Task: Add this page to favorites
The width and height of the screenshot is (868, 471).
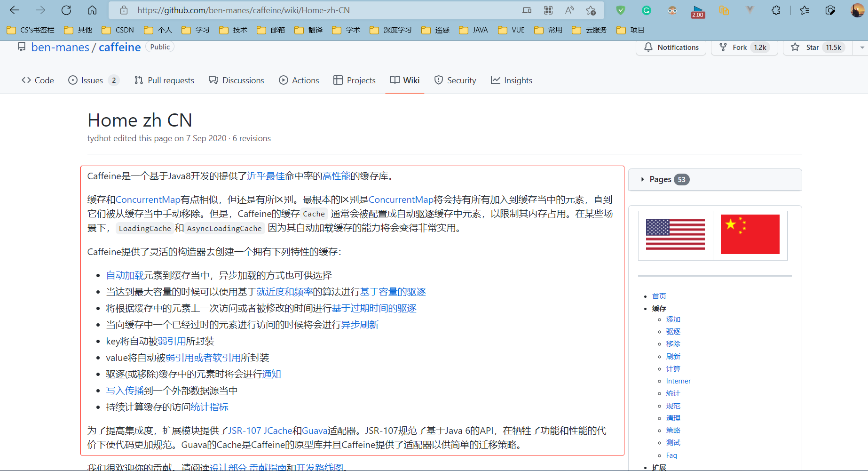Action: tap(591, 10)
